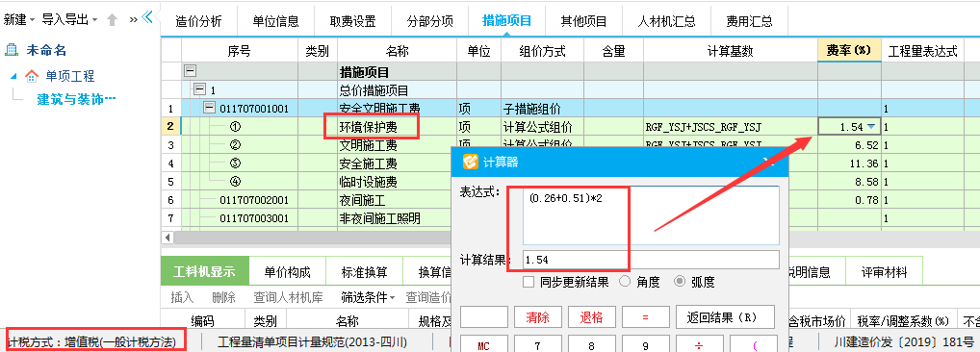Click the 查询人材机库 toolbar link

(288, 298)
